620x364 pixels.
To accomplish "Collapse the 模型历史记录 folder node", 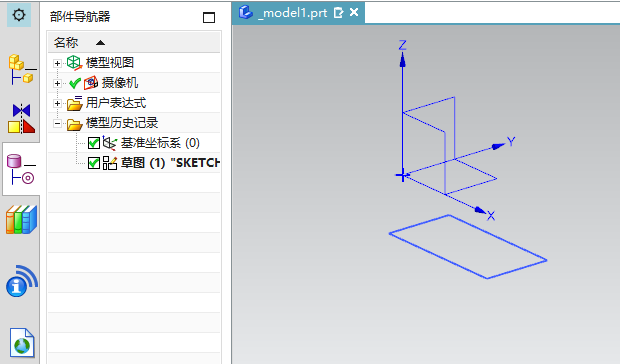I will pyautogui.click(x=57, y=124).
